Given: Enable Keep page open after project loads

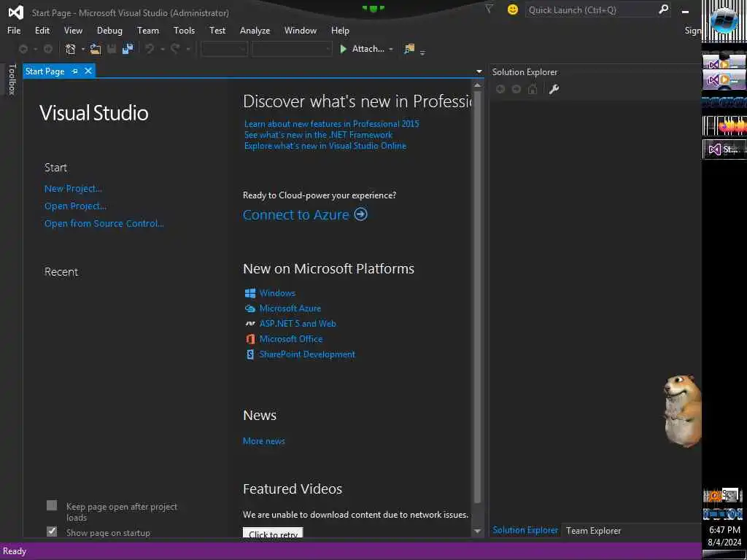Looking at the screenshot, I should (52, 505).
